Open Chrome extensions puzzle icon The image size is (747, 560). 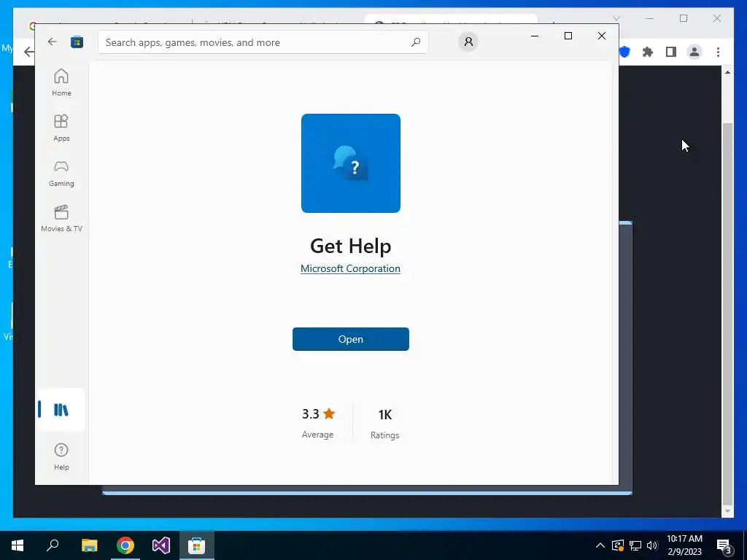point(648,52)
